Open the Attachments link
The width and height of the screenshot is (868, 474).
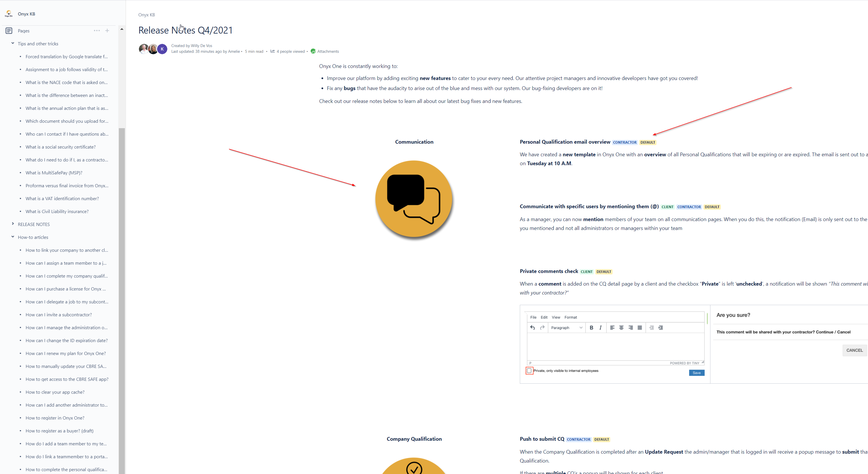coord(328,52)
